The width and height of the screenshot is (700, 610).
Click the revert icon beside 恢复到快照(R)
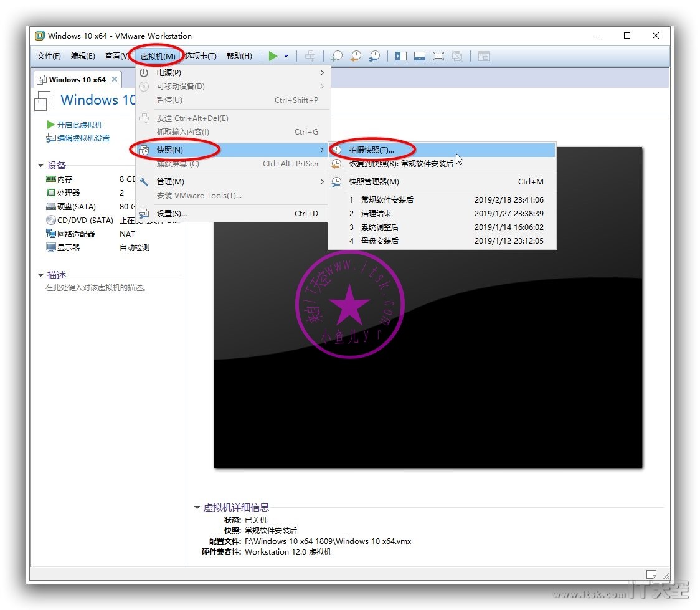[x=336, y=164]
